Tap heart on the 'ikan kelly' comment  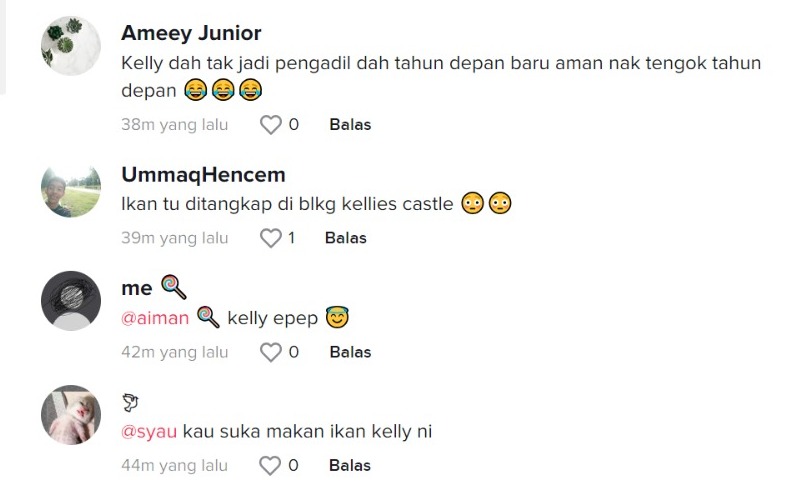point(270,465)
